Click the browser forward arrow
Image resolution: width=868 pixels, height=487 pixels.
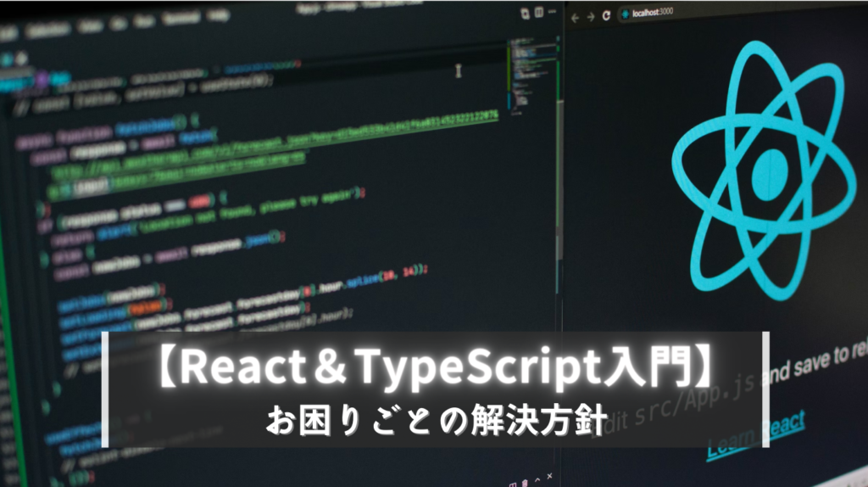coord(591,17)
